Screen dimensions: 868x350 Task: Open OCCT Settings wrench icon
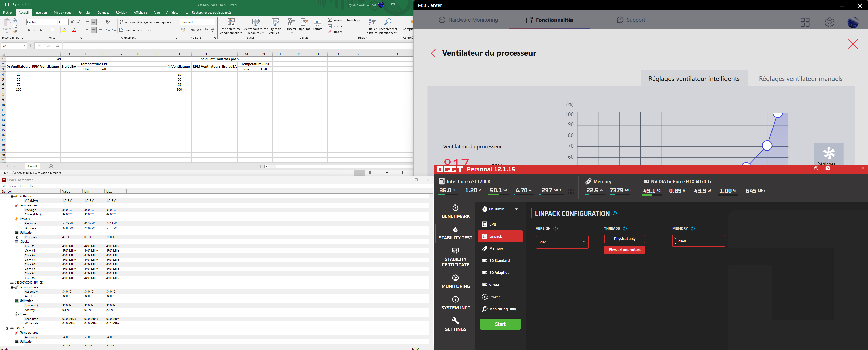pyautogui.click(x=455, y=321)
